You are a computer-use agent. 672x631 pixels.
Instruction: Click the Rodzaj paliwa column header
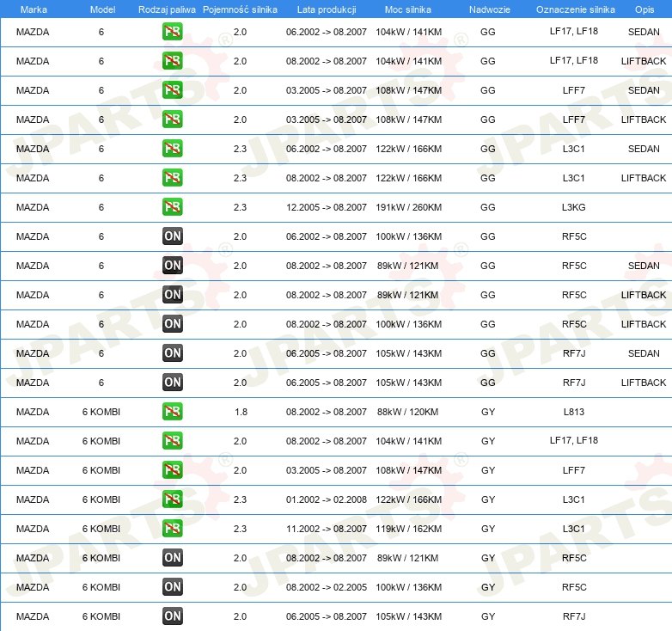[x=167, y=9]
